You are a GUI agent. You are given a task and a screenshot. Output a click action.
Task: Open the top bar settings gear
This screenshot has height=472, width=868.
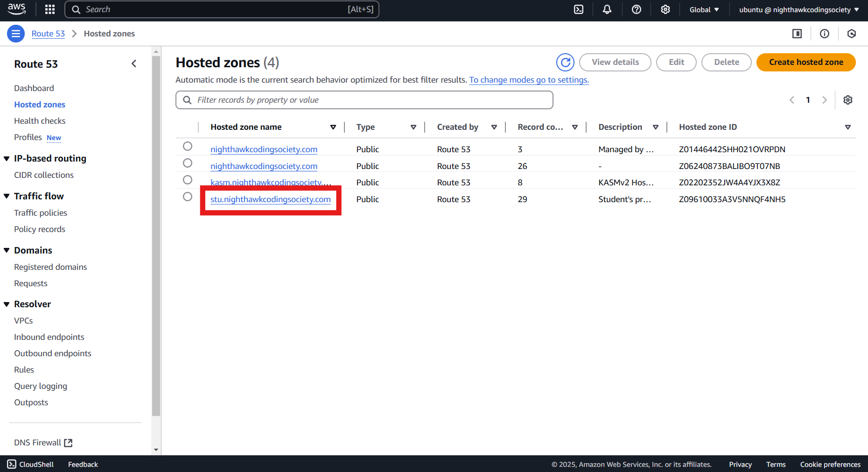coord(665,9)
